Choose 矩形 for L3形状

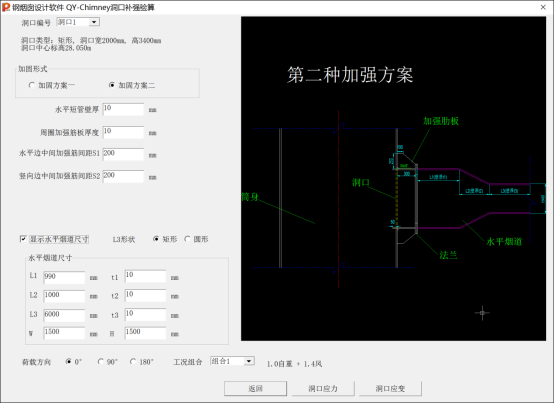156,239
